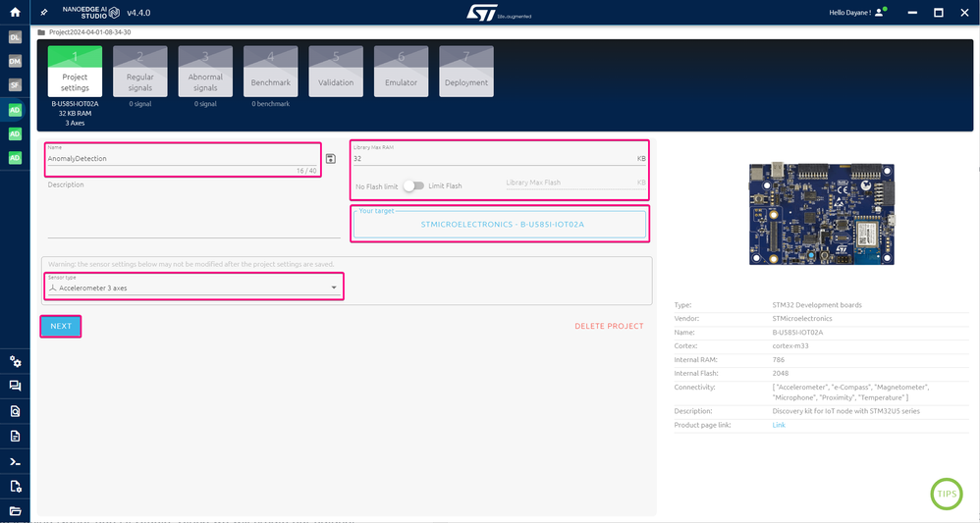Screen dimensions: 980x523
Task: Click the ST logo in header
Action: tap(498, 13)
